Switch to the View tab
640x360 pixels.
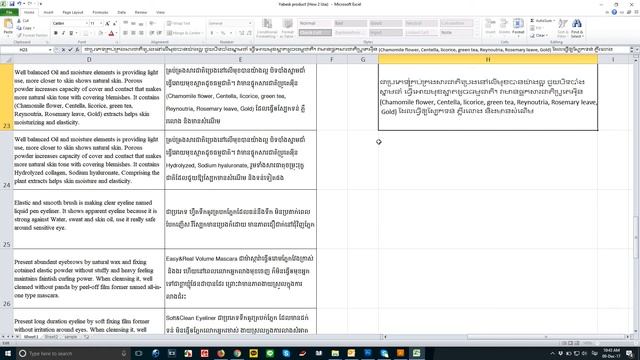tap(160, 13)
